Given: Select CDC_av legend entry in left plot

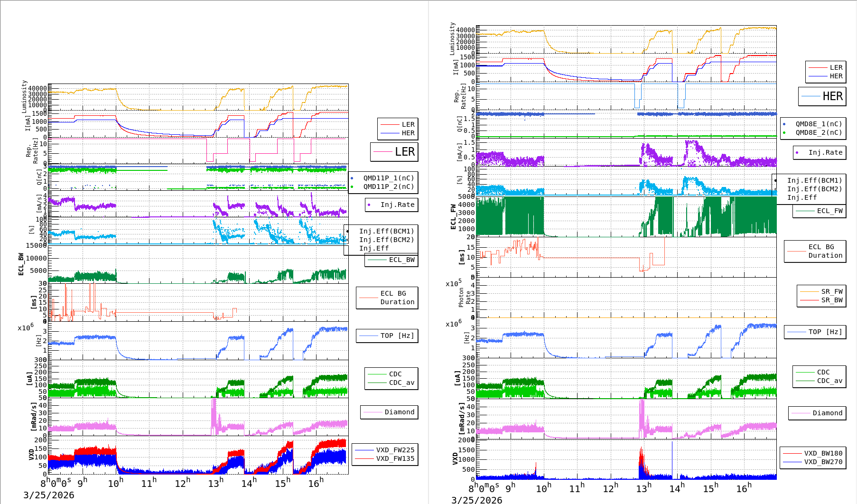Looking at the screenshot, I should pyautogui.click(x=401, y=383).
